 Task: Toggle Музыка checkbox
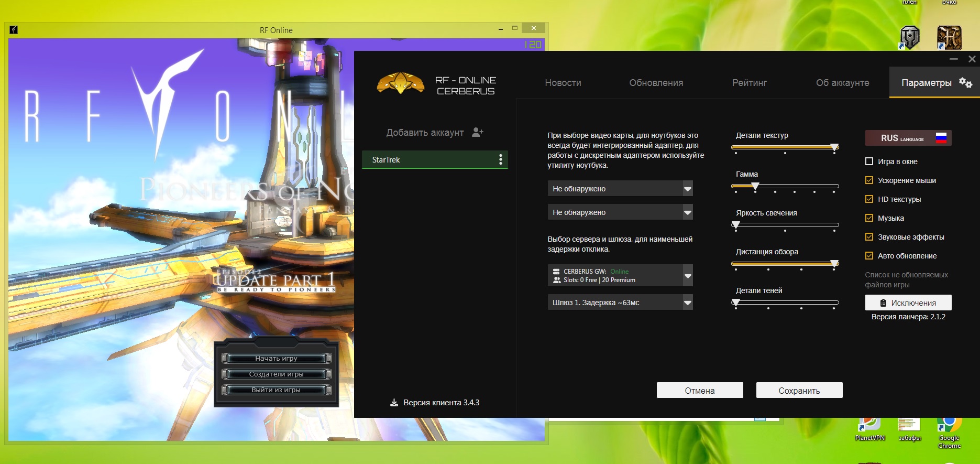[x=869, y=218]
